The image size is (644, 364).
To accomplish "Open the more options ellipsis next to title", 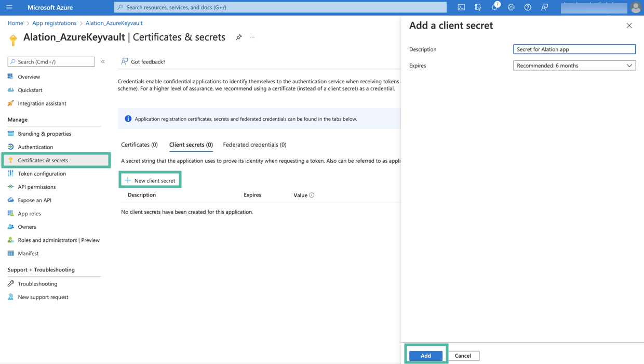I will click(x=252, y=37).
